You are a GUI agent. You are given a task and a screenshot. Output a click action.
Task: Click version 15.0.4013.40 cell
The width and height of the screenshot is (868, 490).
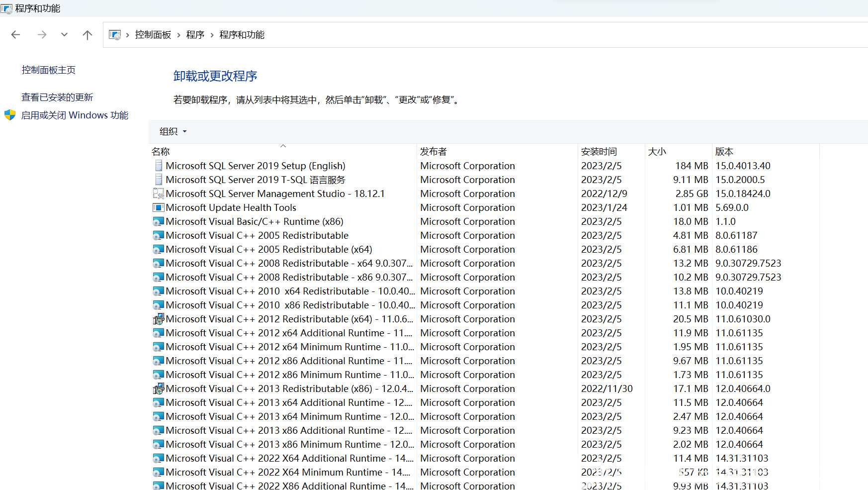point(743,166)
